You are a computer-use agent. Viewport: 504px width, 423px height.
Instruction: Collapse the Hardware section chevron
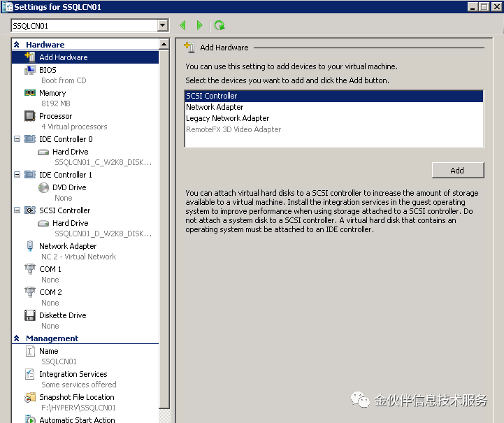coord(17,45)
